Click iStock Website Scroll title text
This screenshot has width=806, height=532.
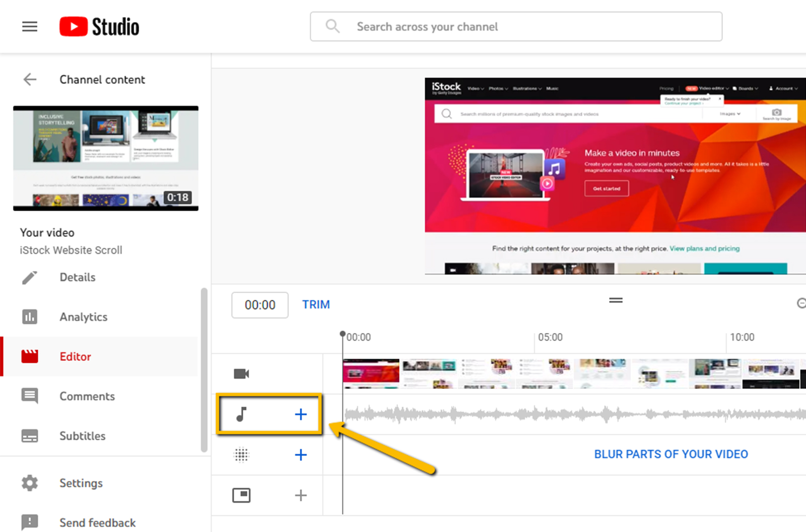71,250
